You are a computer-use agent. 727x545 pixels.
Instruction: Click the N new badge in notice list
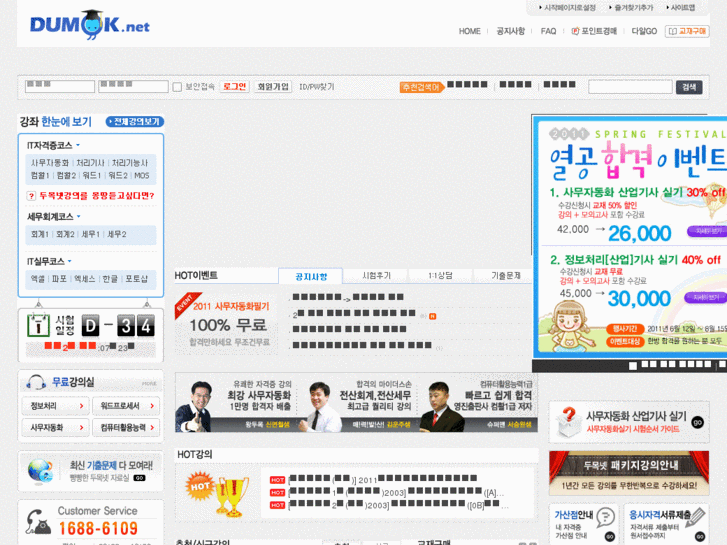click(x=433, y=316)
